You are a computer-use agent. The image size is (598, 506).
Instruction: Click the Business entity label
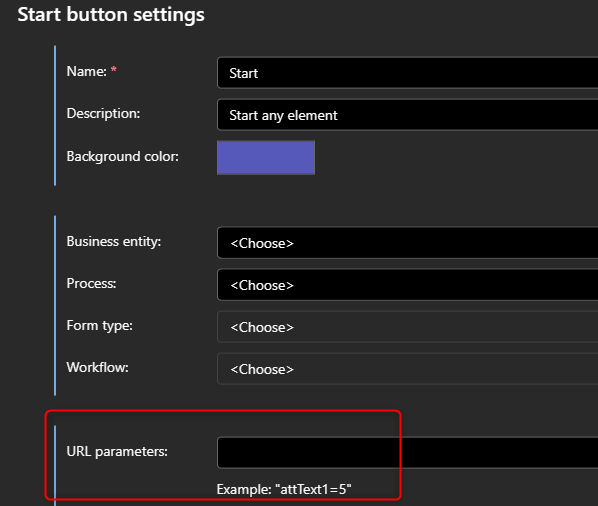[x=114, y=241]
